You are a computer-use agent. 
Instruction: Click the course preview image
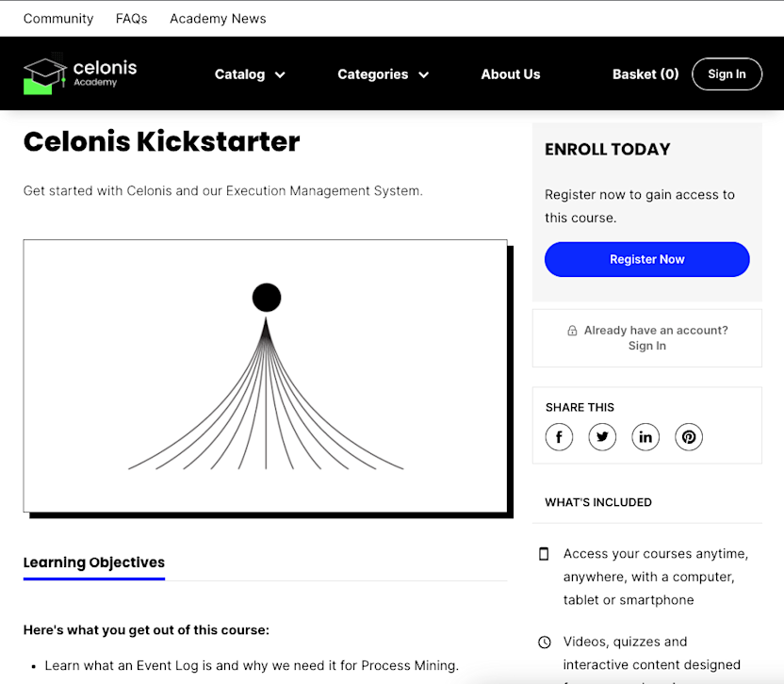click(x=265, y=375)
